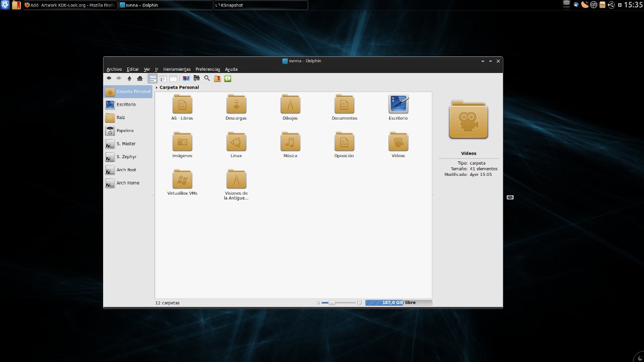
Task: Select the Imágenes folder
Action: click(x=182, y=145)
